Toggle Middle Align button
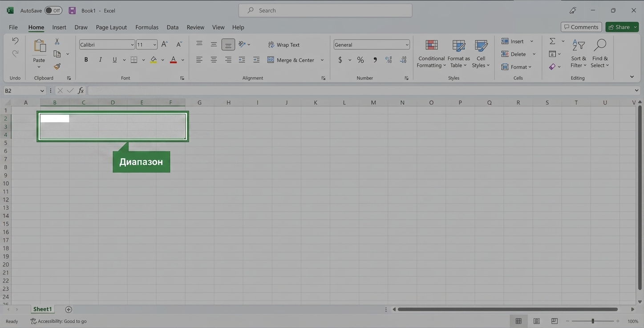Screen dimensions: 644x328 (x=214, y=44)
